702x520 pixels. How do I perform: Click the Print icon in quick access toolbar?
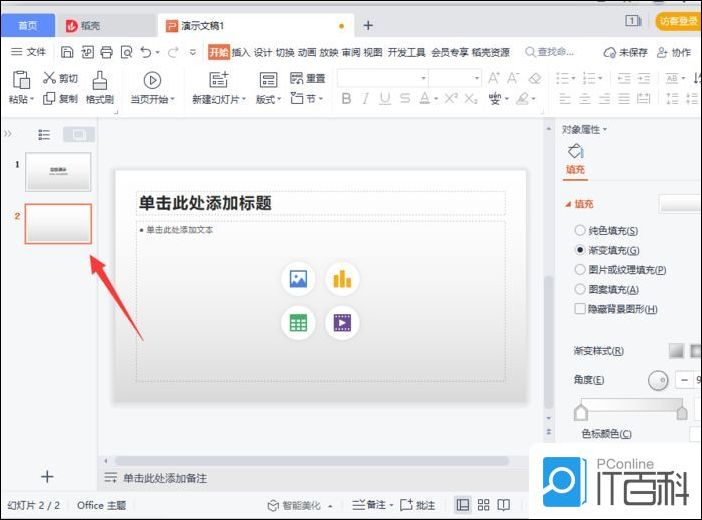point(107,52)
